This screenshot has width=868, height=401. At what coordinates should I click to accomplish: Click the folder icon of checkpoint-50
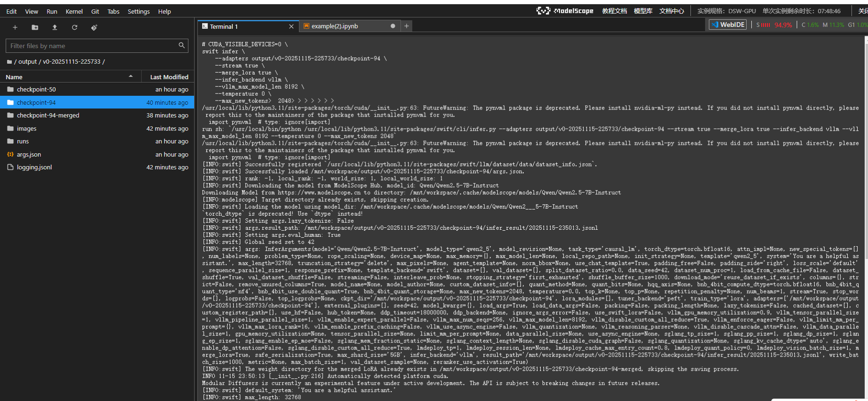coord(10,89)
